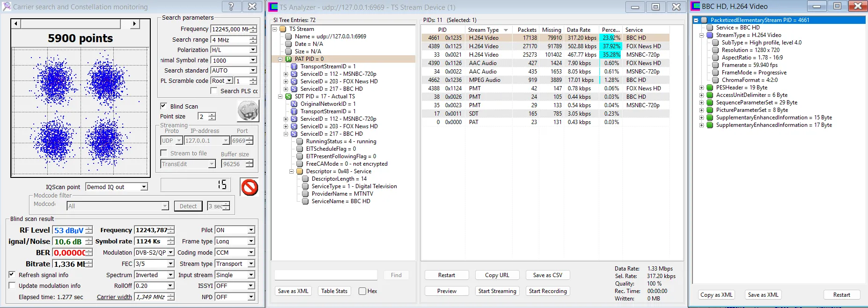Click the green PESHeader node icon

(x=710, y=88)
